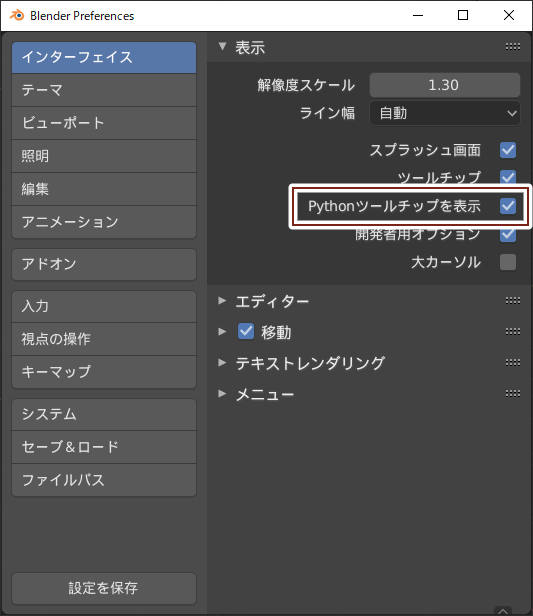Switch to the アニメーション tab
The width and height of the screenshot is (533, 616).
point(104,222)
